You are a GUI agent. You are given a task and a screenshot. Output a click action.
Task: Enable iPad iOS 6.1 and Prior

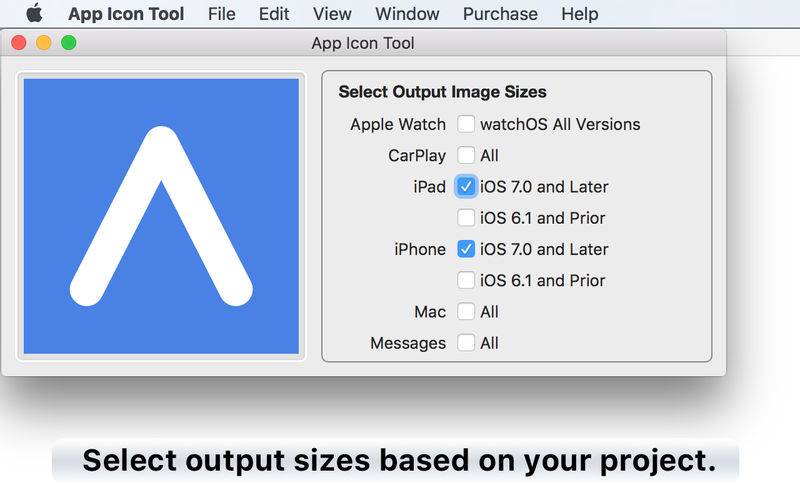pos(466,218)
